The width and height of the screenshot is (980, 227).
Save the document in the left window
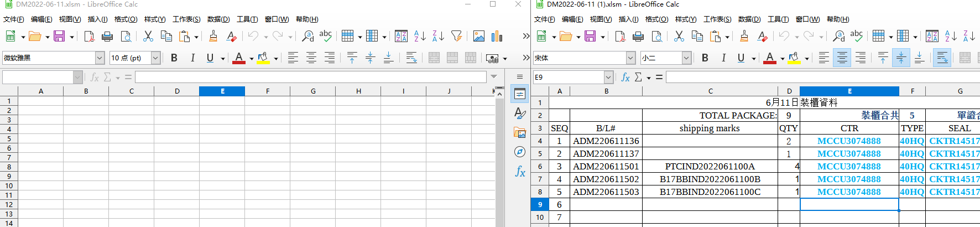[x=59, y=37]
